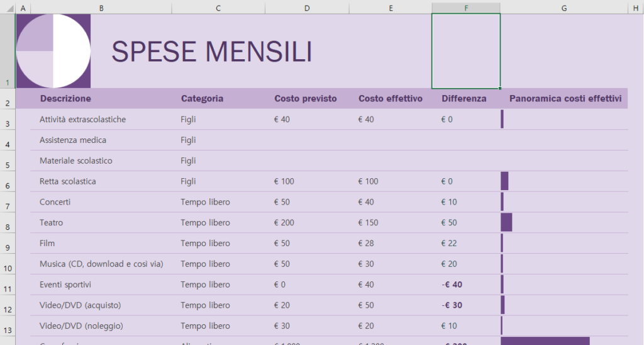Screen dimensions: 644x345
Task: Select column D header
Action: (x=307, y=8)
